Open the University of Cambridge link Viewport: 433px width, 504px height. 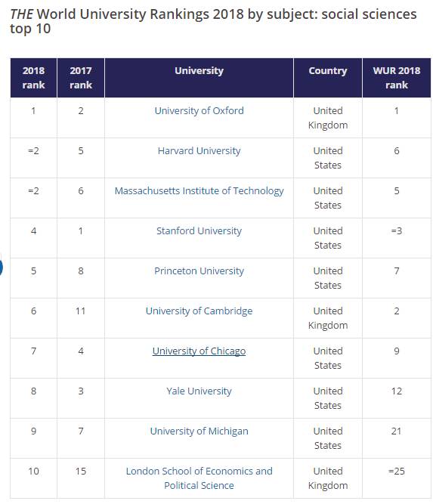(199, 311)
